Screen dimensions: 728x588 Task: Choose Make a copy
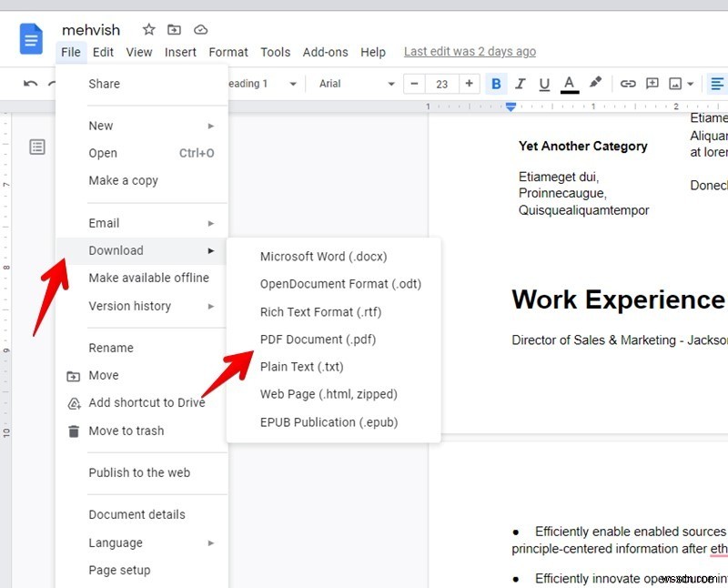142,180
